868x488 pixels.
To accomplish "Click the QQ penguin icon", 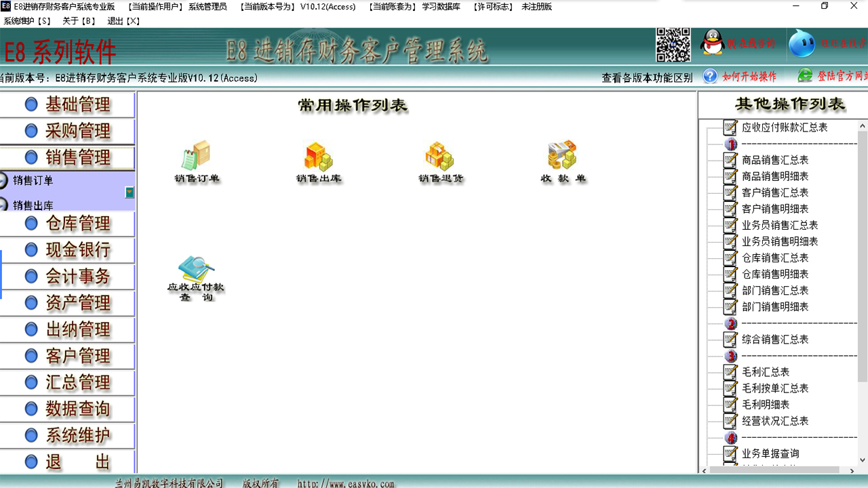I will coord(712,43).
